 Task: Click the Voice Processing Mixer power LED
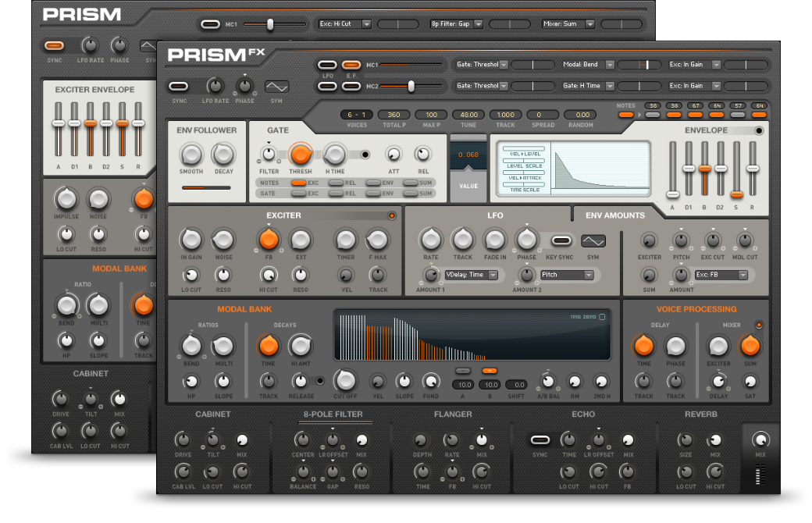point(759,326)
